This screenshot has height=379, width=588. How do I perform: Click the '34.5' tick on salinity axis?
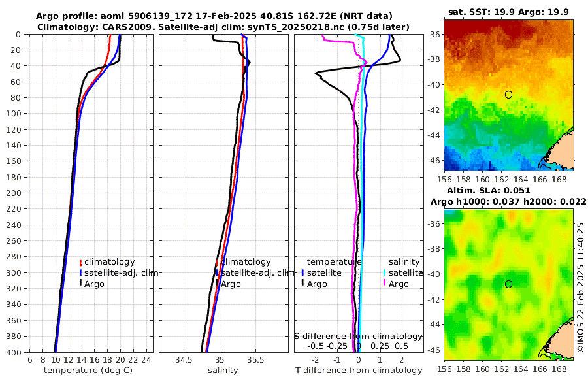pyautogui.click(x=184, y=359)
